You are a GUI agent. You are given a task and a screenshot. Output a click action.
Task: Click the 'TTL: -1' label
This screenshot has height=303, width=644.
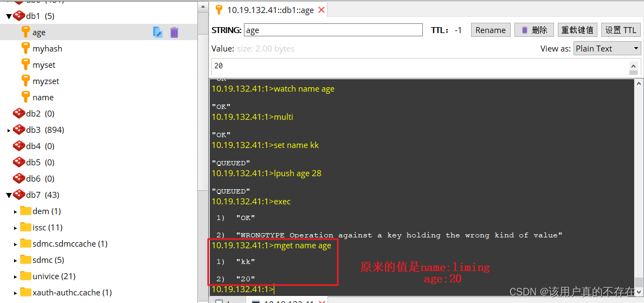click(x=447, y=30)
